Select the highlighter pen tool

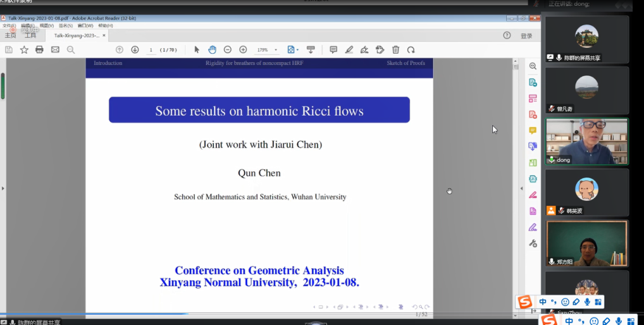pos(349,50)
